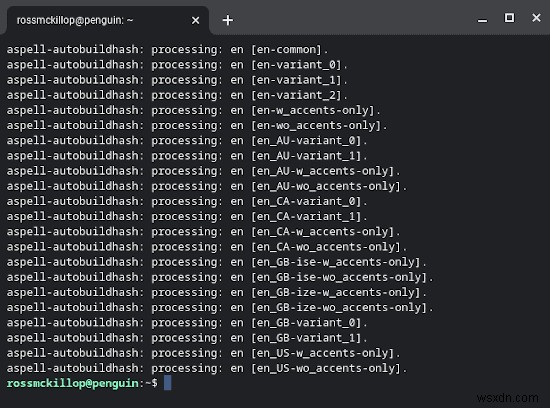Click the [en_GB-ise-w_accents-only] output text
Screen dimensions: 550x408
click(x=336, y=262)
